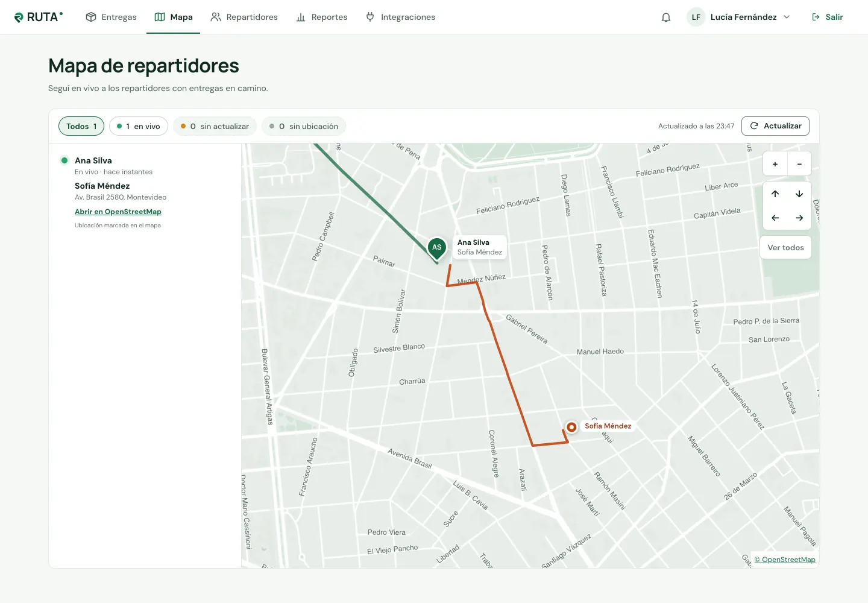
Task: Click the LF user avatar
Action: [696, 17]
